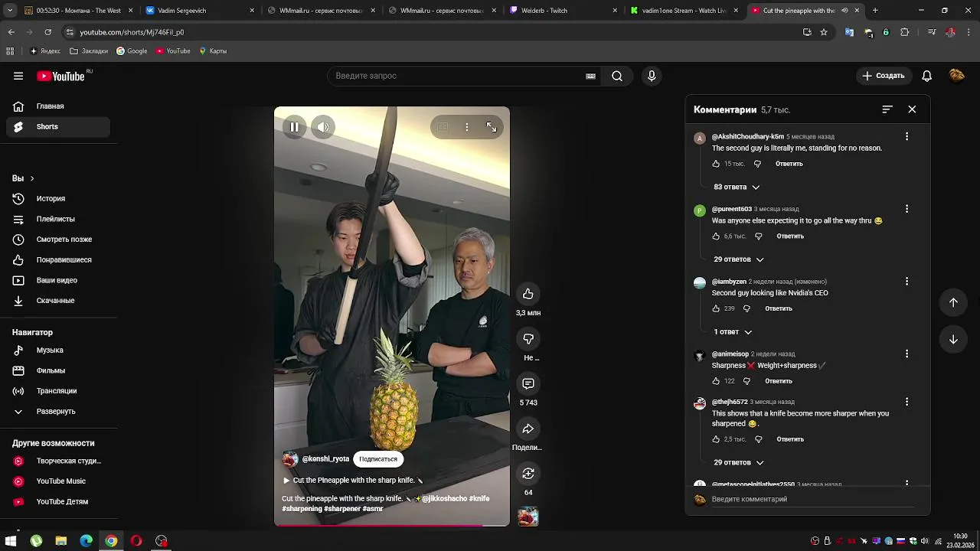Open Chrome from the taskbar
This screenshot has height=551, width=980.
111,541
